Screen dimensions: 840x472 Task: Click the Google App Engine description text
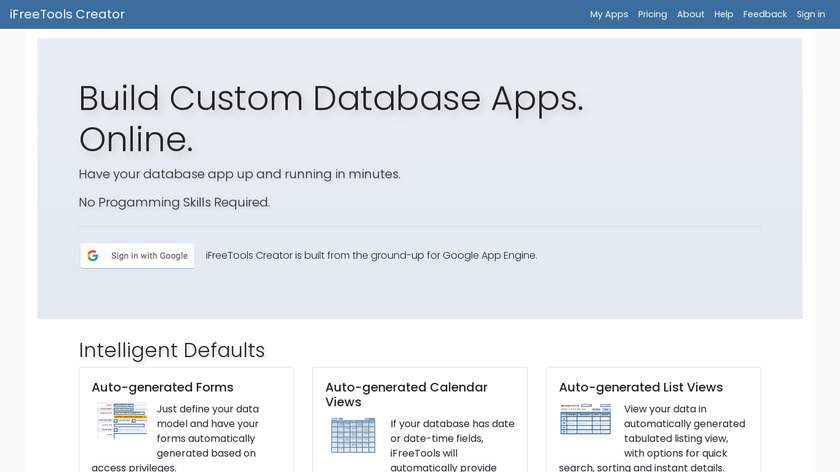click(x=371, y=256)
